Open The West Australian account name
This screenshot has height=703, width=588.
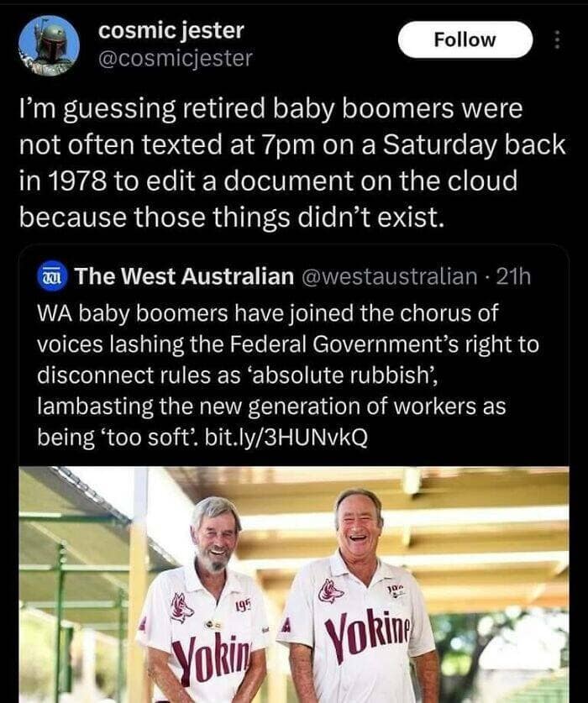click(184, 276)
